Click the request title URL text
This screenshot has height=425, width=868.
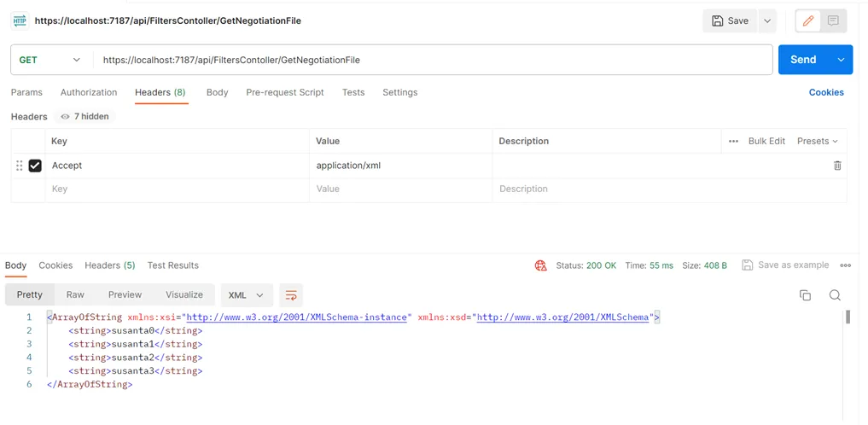pos(168,21)
